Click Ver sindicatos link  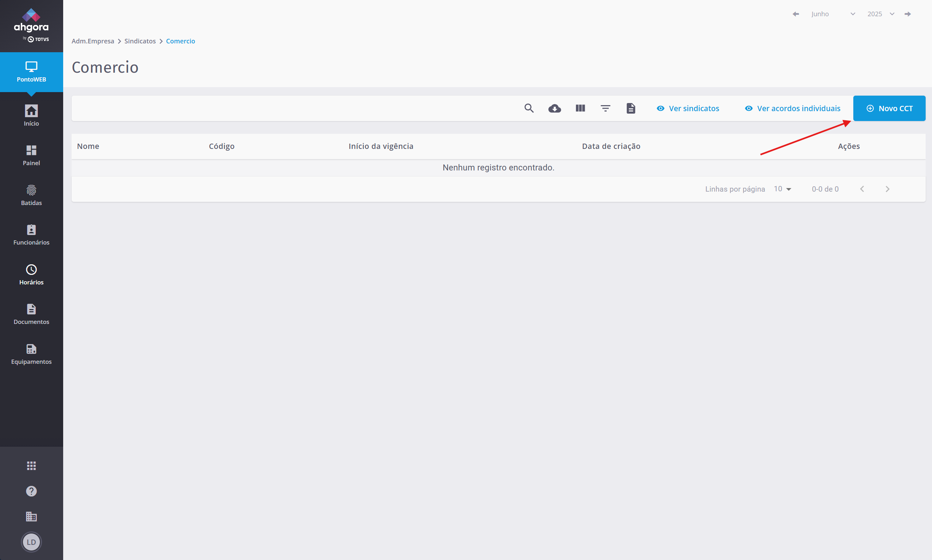click(x=688, y=108)
